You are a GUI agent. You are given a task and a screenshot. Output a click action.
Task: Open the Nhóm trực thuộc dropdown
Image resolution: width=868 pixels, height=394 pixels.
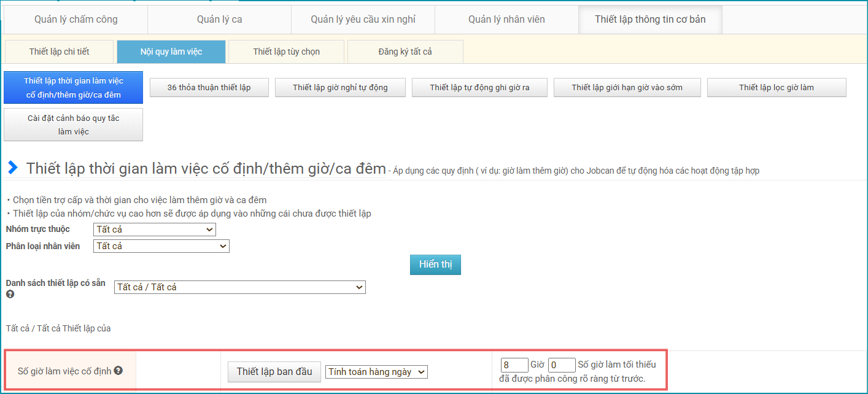coord(155,230)
